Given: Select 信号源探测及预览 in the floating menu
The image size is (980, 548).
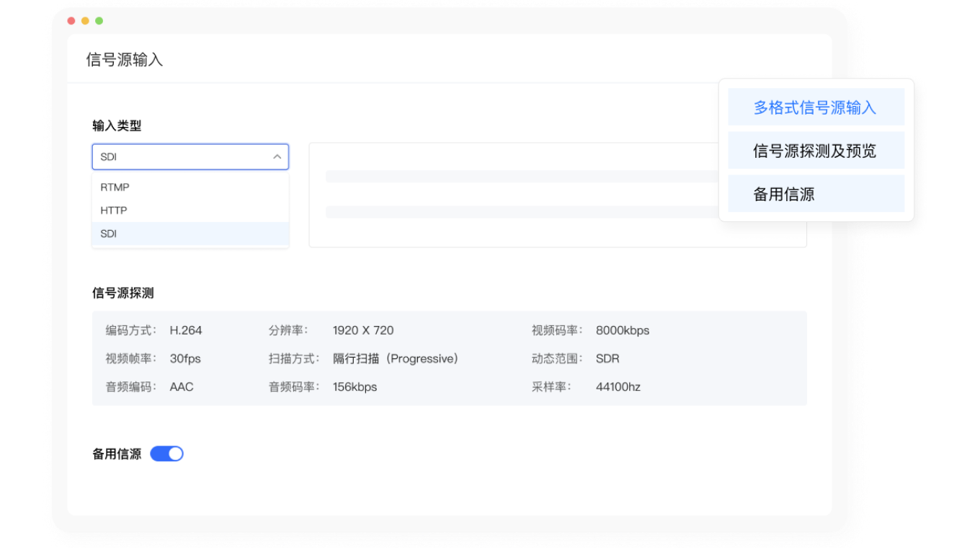Looking at the screenshot, I should 816,151.
